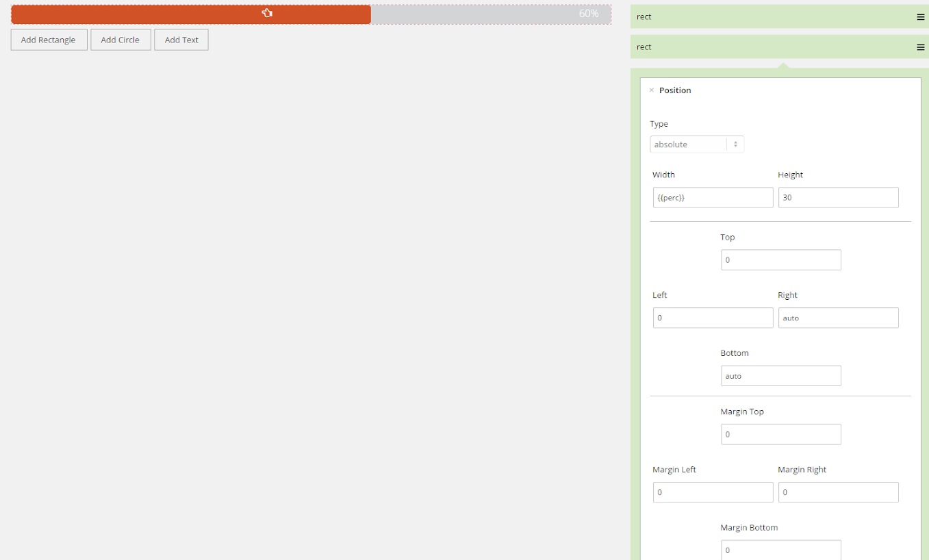Focus the Bottom field showing auto
Screen dimensions: 929x560
click(780, 376)
